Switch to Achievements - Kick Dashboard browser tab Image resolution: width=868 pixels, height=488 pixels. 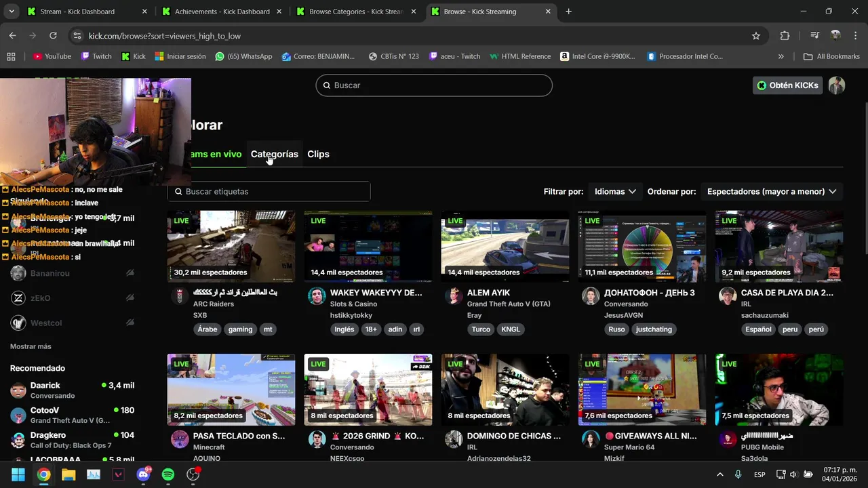[x=222, y=12]
